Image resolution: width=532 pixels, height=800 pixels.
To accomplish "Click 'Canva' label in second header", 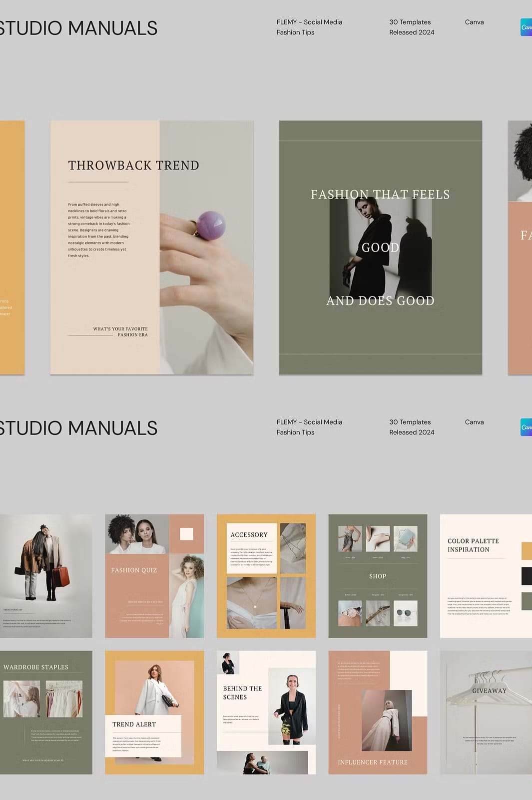I will (x=474, y=422).
